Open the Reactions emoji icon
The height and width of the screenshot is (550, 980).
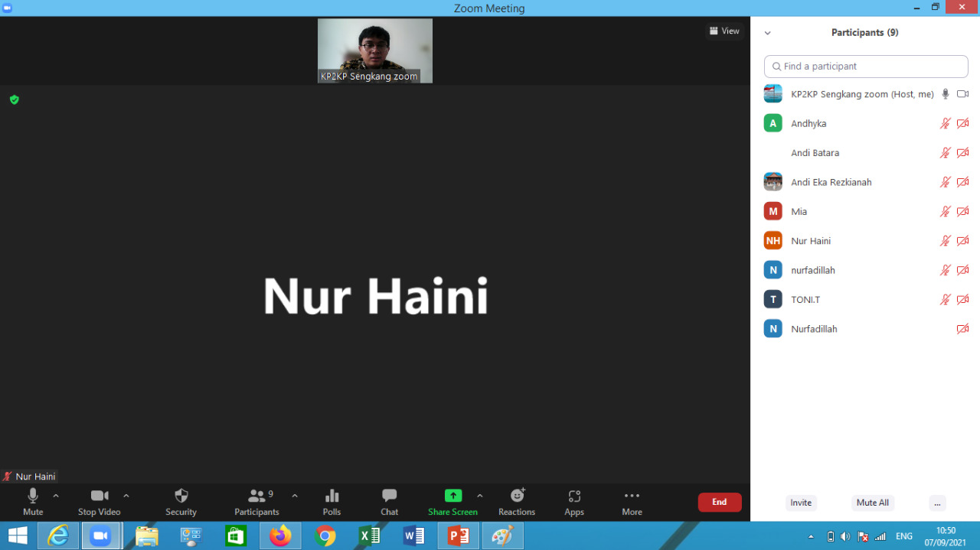tap(517, 496)
